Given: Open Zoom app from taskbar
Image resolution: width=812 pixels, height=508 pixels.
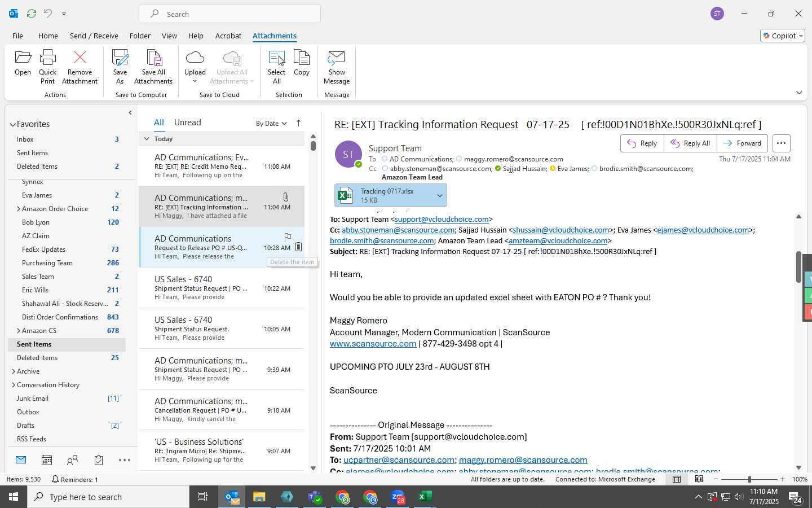Looking at the screenshot, I should [398, 497].
